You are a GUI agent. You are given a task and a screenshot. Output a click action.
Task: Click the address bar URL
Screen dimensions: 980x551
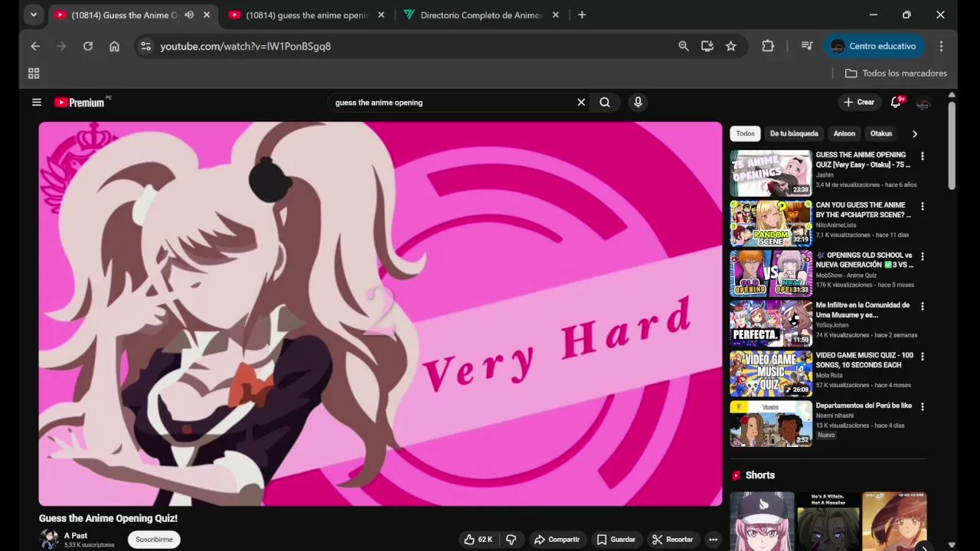[x=246, y=46]
